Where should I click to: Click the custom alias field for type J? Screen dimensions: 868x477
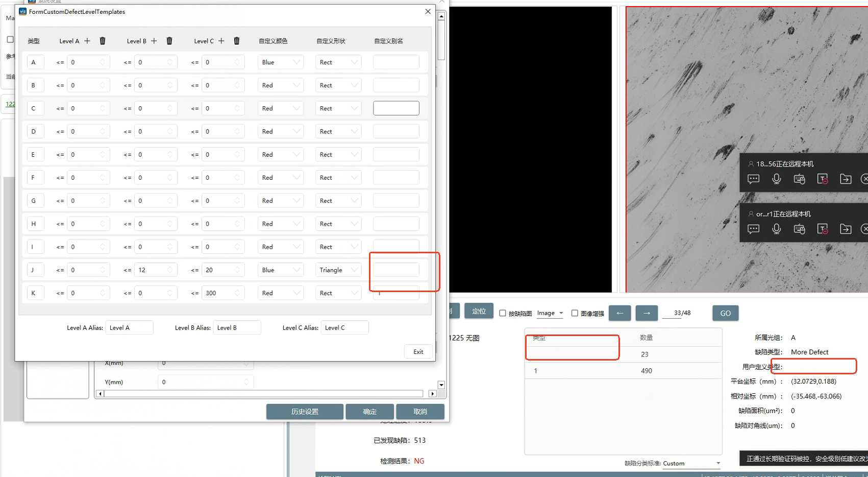click(396, 270)
